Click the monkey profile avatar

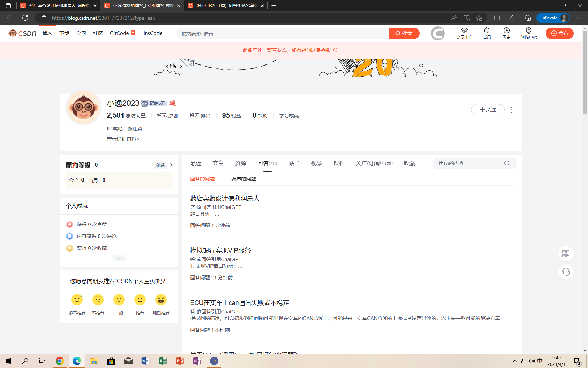pos(84,107)
